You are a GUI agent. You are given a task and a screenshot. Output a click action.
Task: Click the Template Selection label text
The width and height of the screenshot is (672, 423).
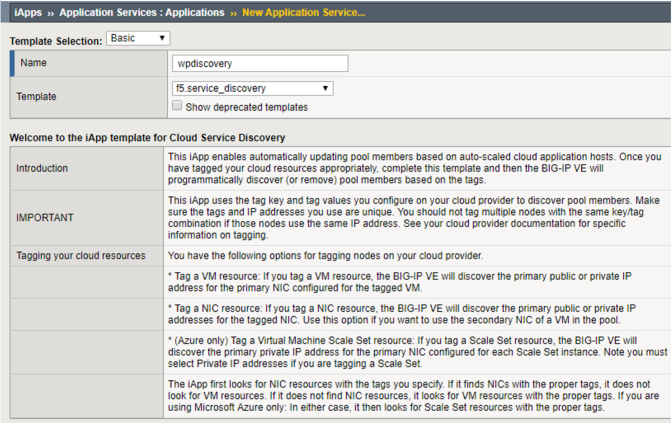[x=56, y=41]
